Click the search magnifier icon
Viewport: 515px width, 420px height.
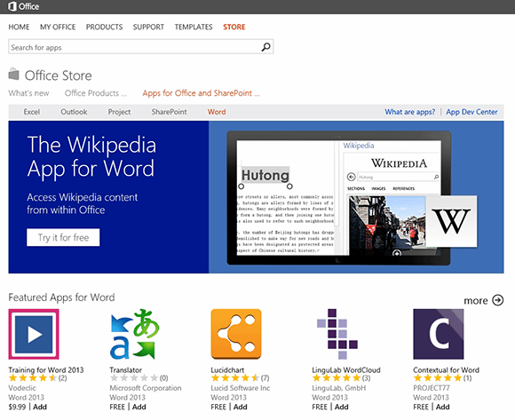click(x=265, y=47)
